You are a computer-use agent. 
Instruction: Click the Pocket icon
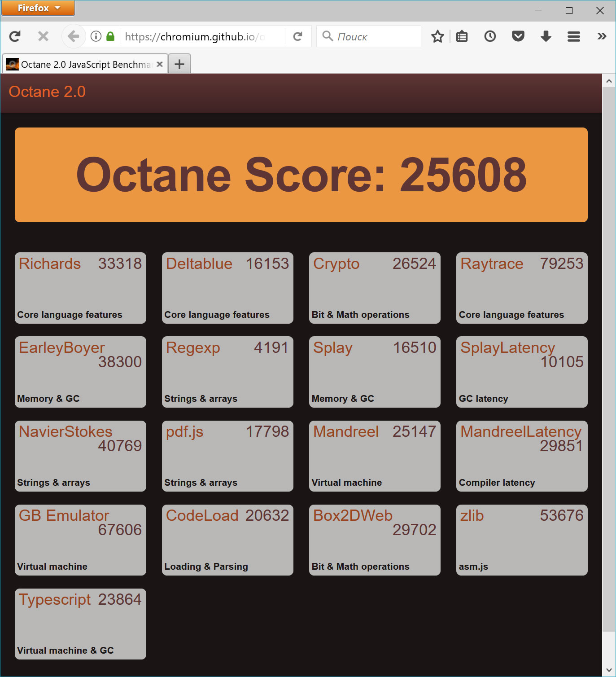[x=518, y=36]
